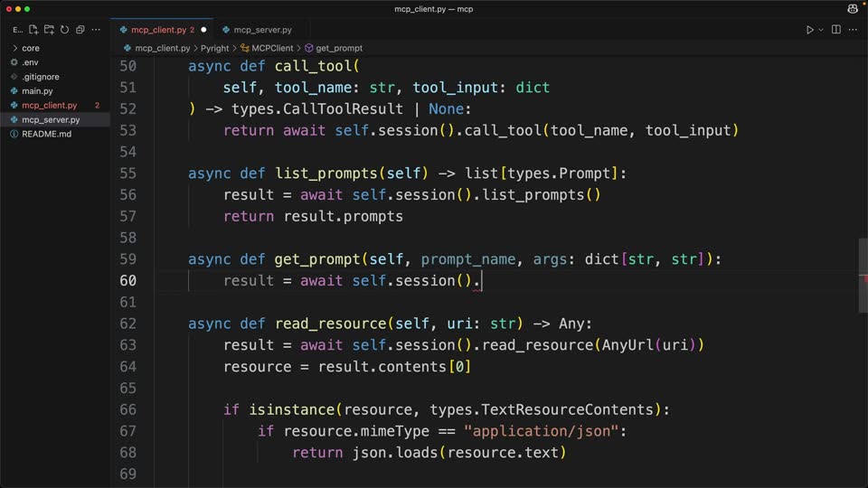Screen dimensions: 868x488
Task: Open the MCPClient breadcrumb dropdown
Action: [x=267, y=48]
